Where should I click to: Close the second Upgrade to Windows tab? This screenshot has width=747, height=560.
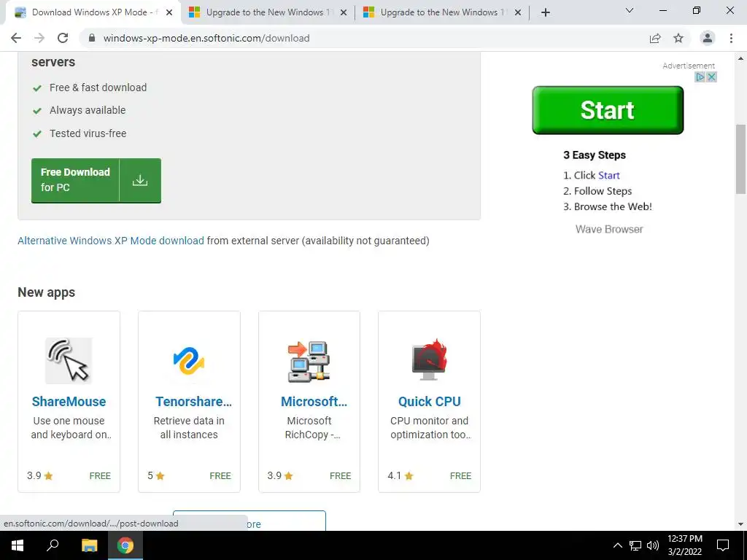[344, 12]
